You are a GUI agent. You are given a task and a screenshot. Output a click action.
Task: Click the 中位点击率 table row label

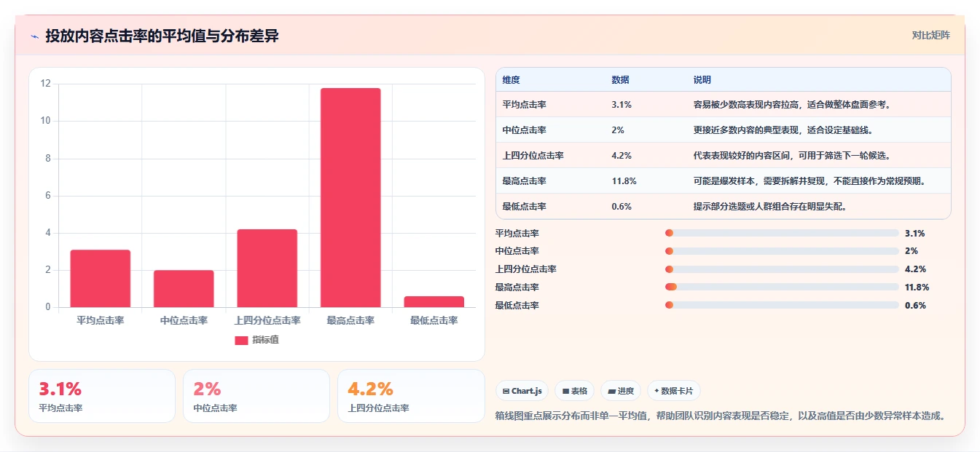coord(525,130)
